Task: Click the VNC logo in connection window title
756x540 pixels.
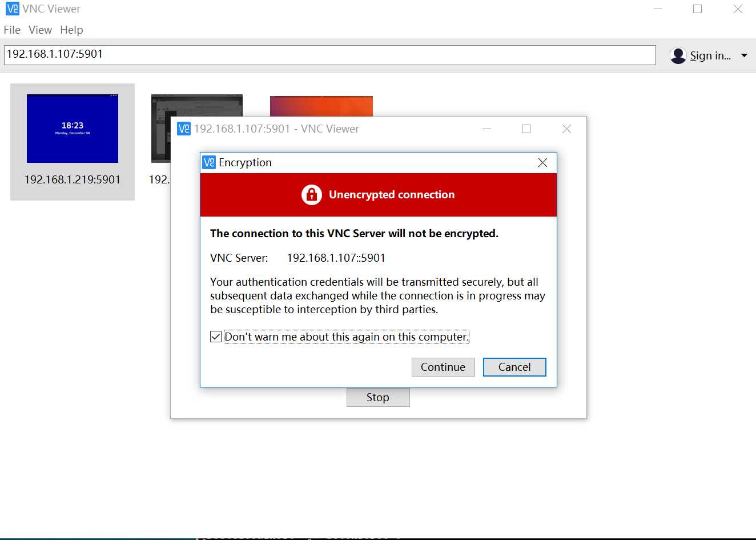Action: click(x=184, y=129)
